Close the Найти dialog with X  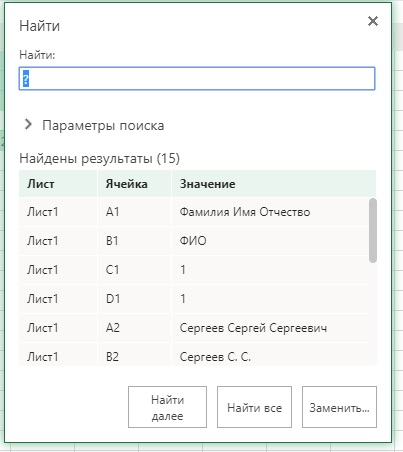click(373, 21)
